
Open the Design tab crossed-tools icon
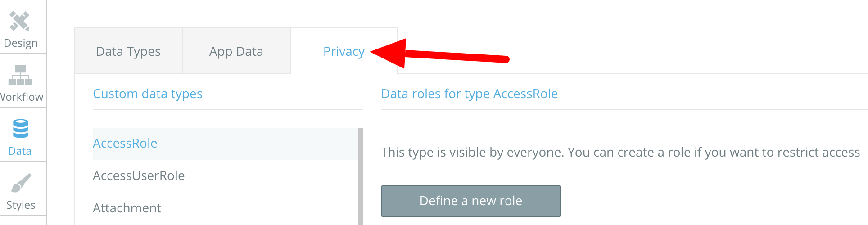pyautogui.click(x=20, y=21)
